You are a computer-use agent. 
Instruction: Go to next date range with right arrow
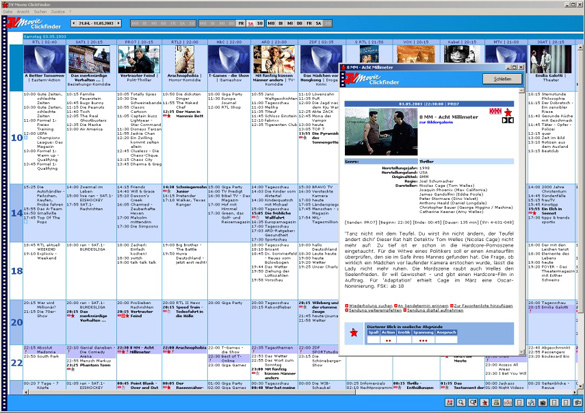(118, 23)
